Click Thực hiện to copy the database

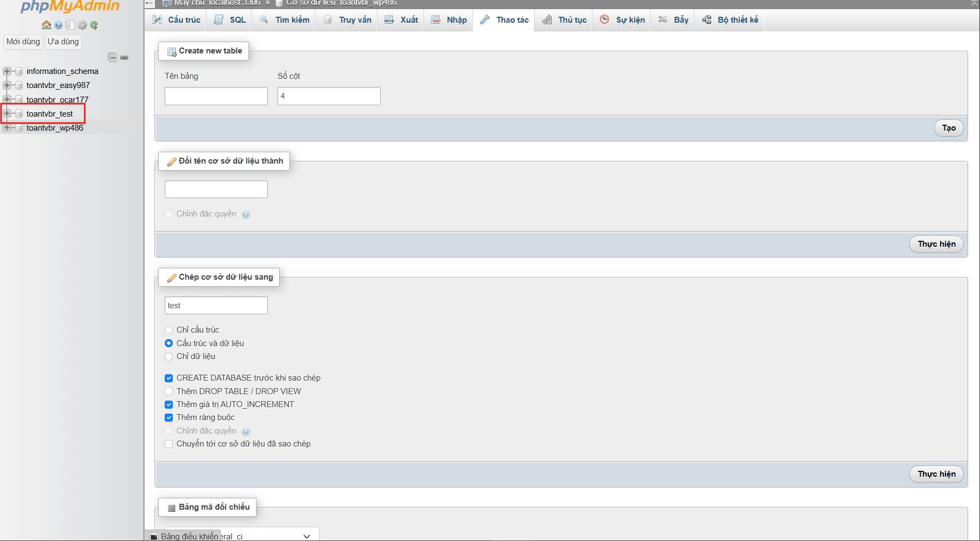tap(936, 474)
